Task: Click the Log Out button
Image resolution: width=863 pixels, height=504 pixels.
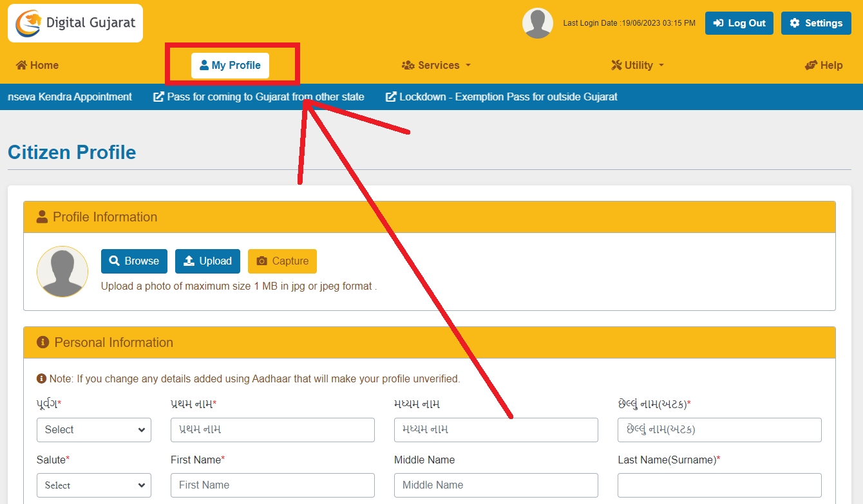Action: [x=739, y=23]
